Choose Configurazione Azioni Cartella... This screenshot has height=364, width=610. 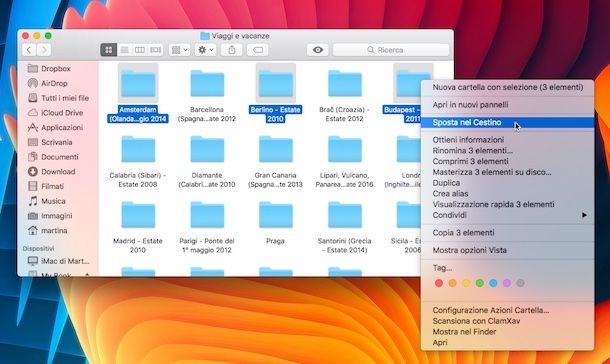coord(507,310)
